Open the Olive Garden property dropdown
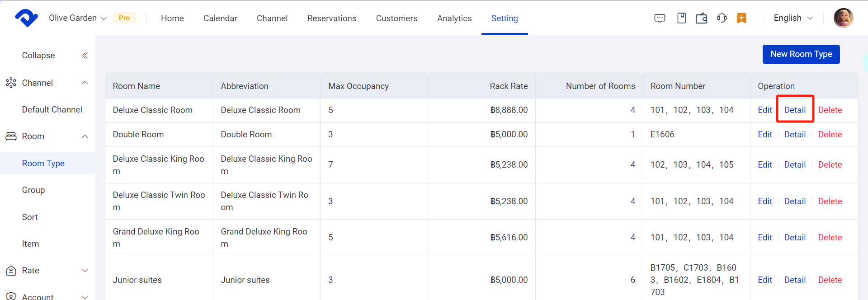Viewport: 868px width, 300px height. pyautogui.click(x=77, y=18)
